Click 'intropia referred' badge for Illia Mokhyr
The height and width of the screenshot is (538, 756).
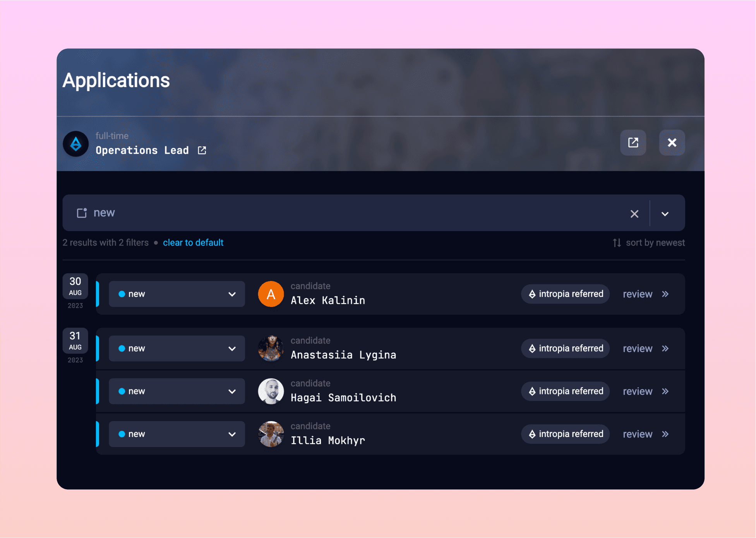click(x=565, y=434)
